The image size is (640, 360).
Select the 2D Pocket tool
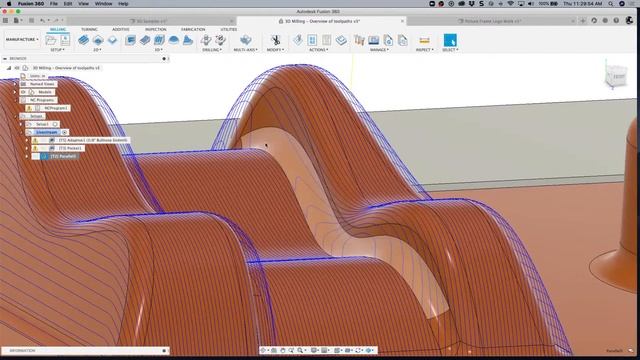pyautogui.click(x=98, y=40)
